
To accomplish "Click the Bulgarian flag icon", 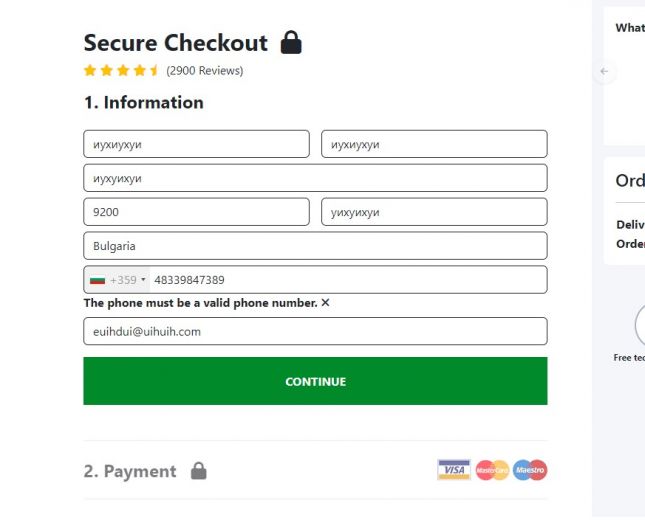I will (x=97, y=280).
